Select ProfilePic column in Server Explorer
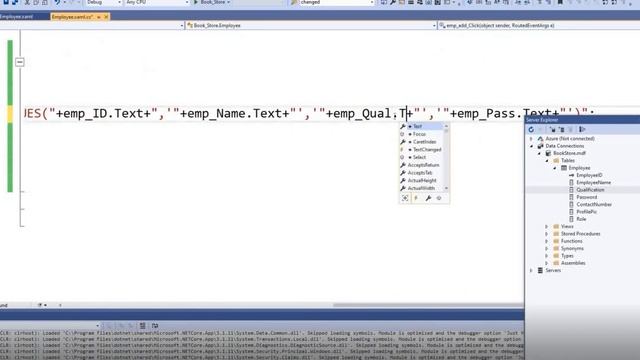640x360 pixels. 587,212
